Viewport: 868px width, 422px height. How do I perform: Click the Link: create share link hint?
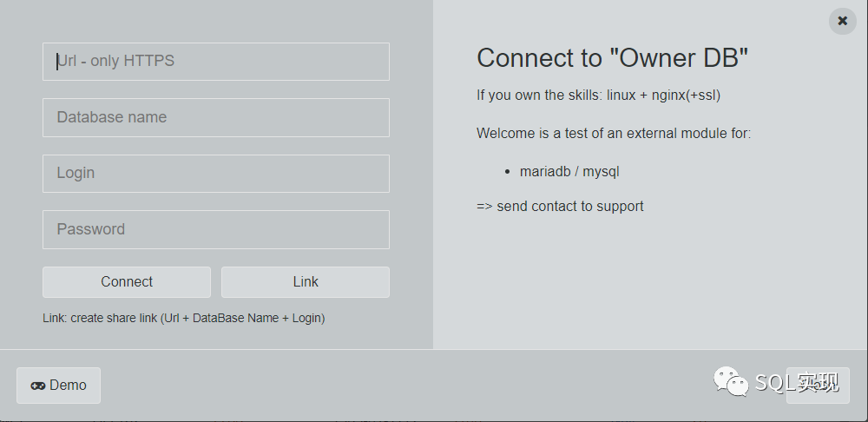pyautogui.click(x=183, y=319)
